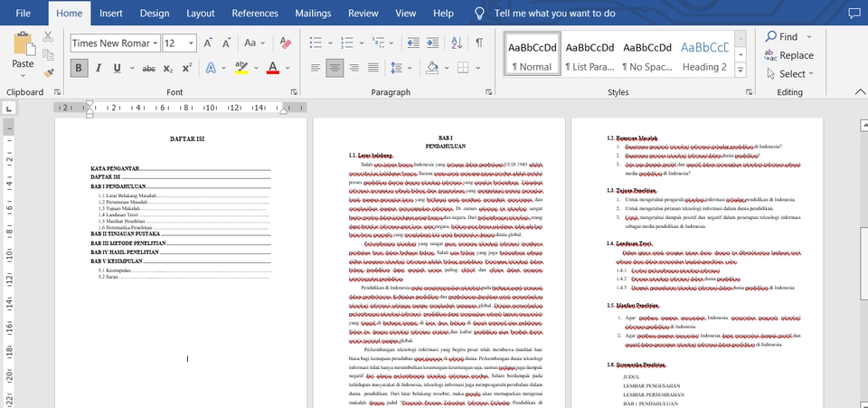Click the Paste clipboard icon
Image resolution: width=868 pixels, height=408 pixels.
[x=24, y=44]
